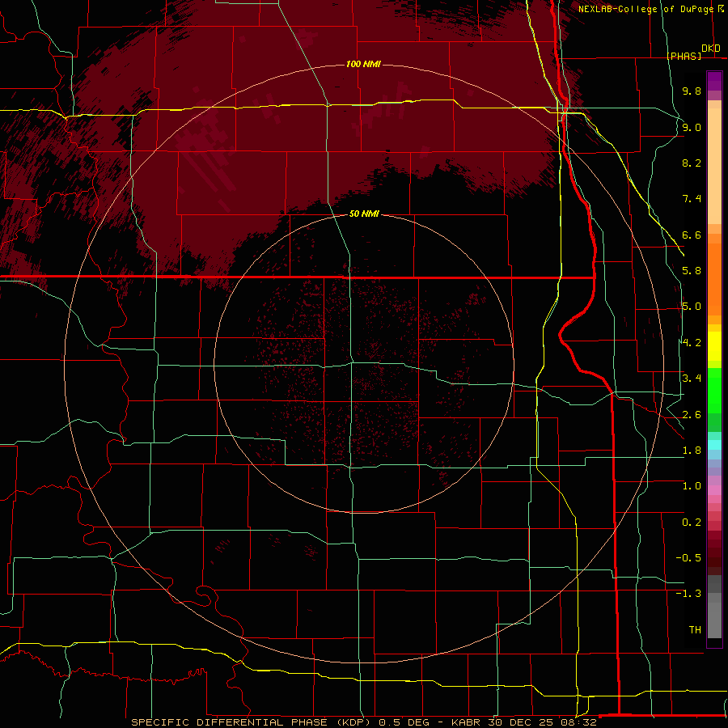Click the 1.8 color scale value
The width and height of the screenshot is (728, 728).
692,451
